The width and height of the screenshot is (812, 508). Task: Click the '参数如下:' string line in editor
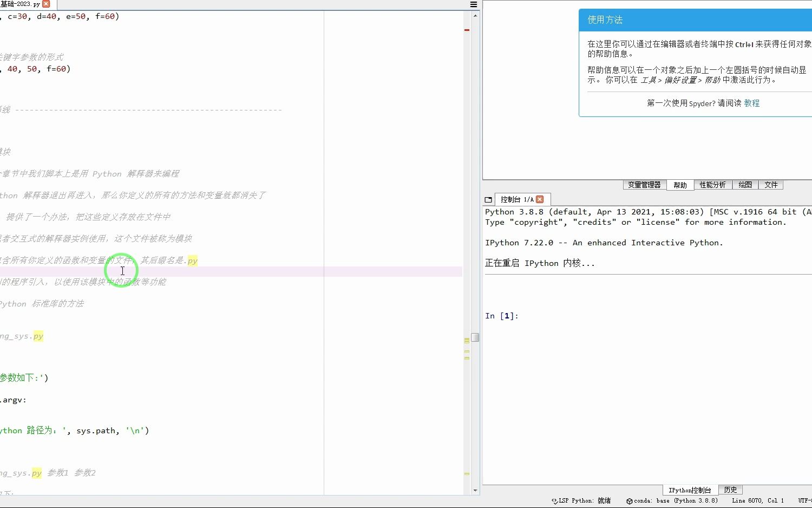click(24, 377)
